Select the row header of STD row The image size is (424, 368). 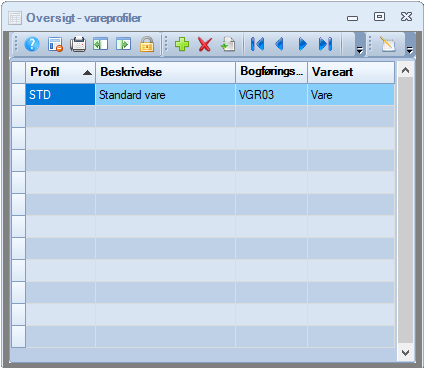19,95
